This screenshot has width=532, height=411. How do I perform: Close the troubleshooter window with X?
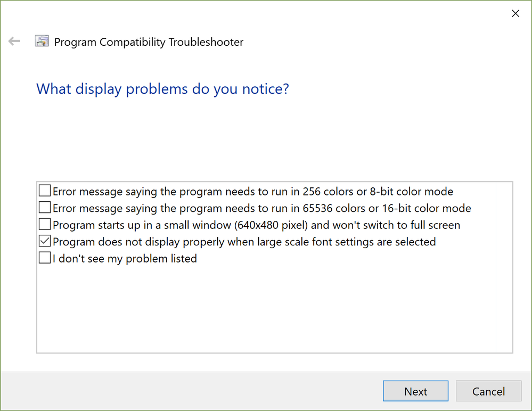515,14
